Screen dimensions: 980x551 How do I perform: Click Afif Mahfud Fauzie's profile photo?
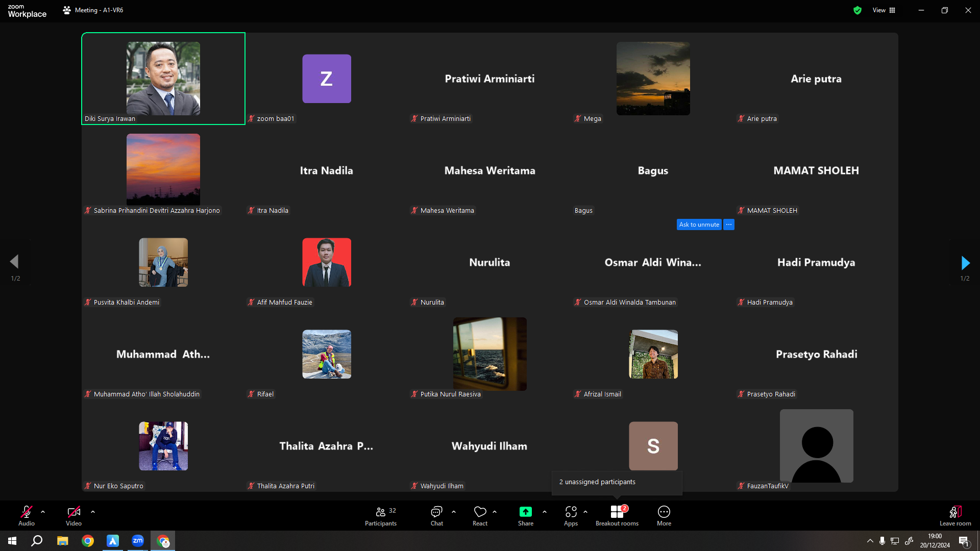(x=327, y=262)
